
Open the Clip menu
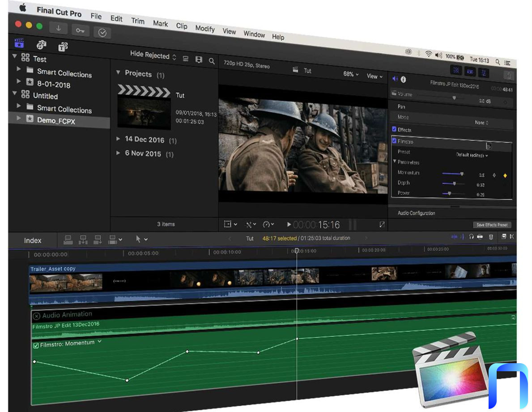[182, 26]
